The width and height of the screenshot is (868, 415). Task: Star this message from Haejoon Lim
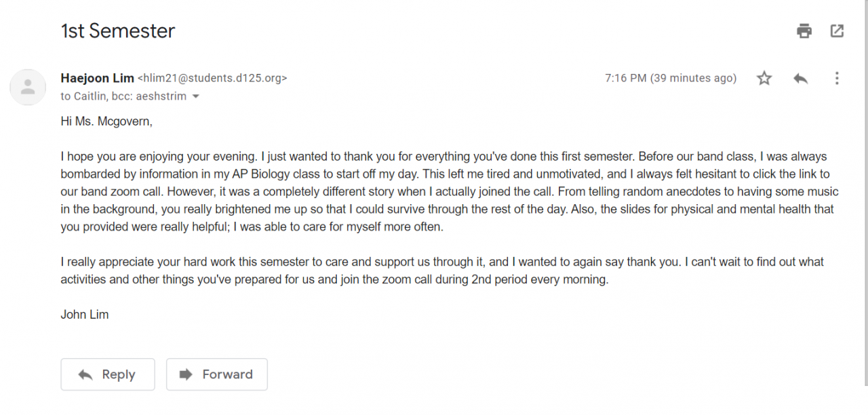(x=764, y=79)
